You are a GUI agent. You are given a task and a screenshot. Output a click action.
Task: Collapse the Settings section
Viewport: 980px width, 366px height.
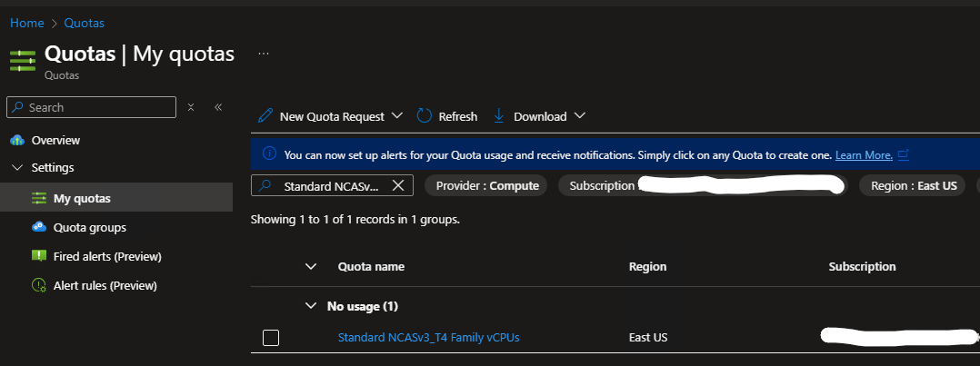pyautogui.click(x=17, y=168)
